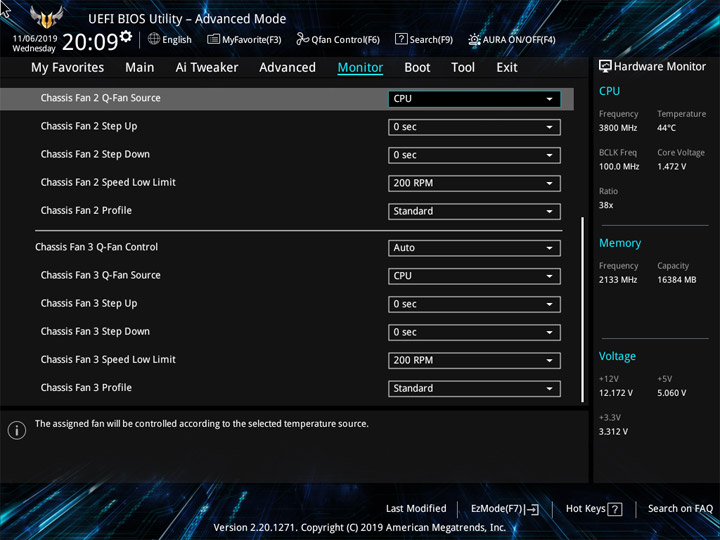Open Search(F9) question mark icon
The width and height of the screenshot is (720, 540).
[x=401, y=39]
